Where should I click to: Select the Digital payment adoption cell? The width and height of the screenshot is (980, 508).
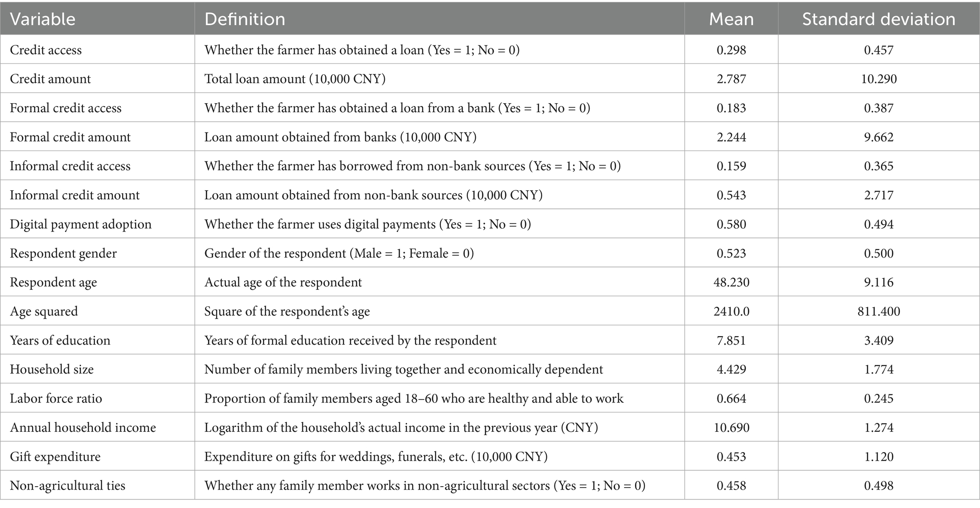[81, 224]
